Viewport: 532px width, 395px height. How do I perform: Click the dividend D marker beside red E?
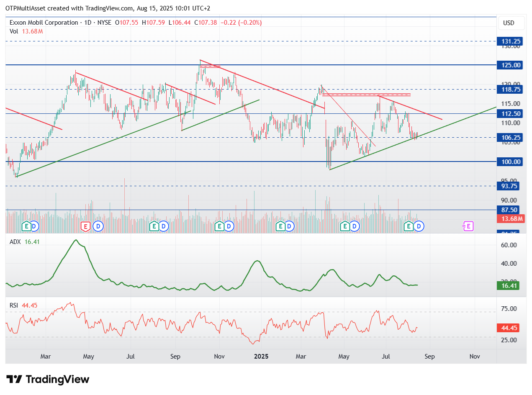point(98,226)
